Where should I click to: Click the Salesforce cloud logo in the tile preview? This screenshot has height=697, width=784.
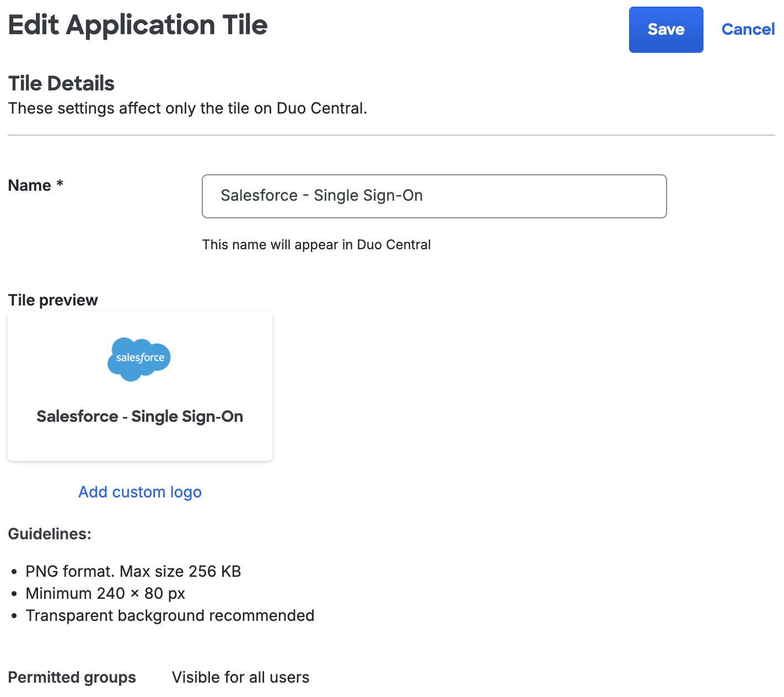[139, 359]
